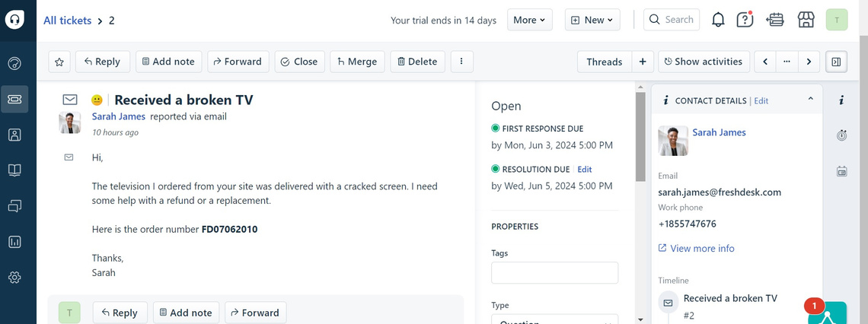Click the help question mark icon
This screenshot has height=324, width=868.
(x=745, y=21)
